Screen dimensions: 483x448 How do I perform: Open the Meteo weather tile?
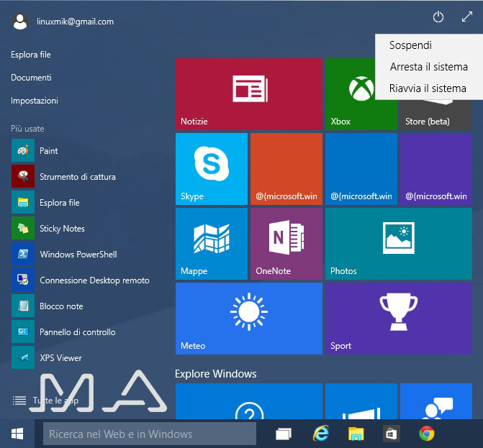[249, 319]
